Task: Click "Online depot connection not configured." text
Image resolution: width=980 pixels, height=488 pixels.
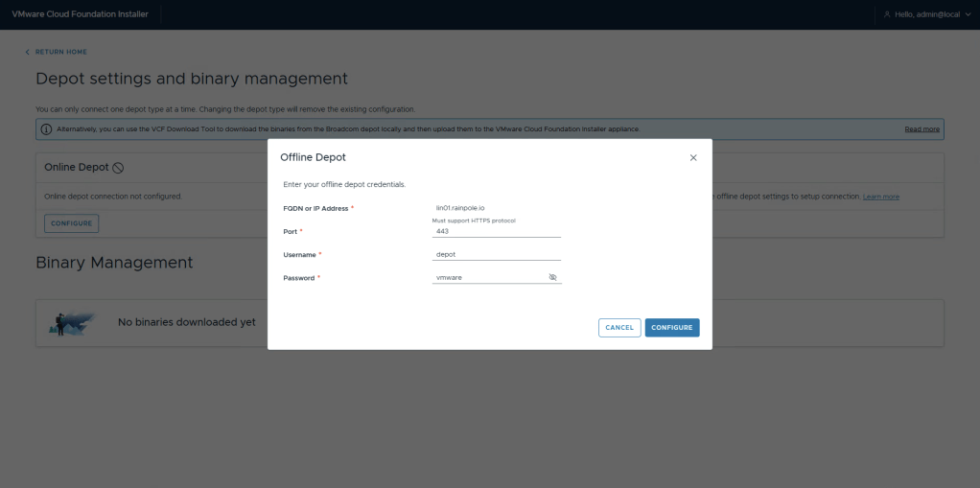Action: [113, 197]
